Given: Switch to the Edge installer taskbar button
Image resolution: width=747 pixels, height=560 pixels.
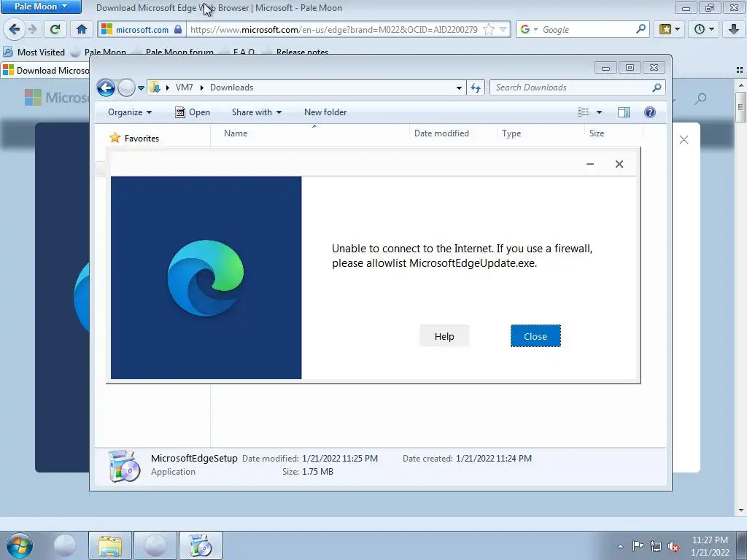Looking at the screenshot, I should pyautogui.click(x=201, y=545).
